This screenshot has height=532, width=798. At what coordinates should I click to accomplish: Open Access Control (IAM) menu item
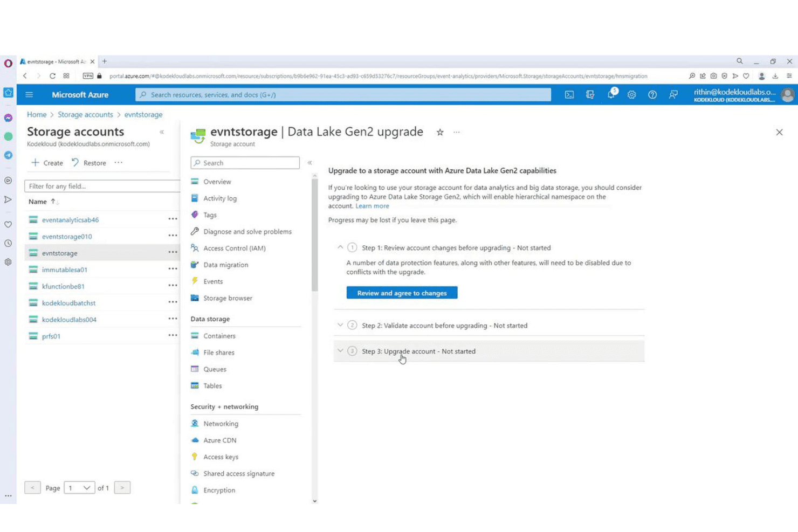235,248
